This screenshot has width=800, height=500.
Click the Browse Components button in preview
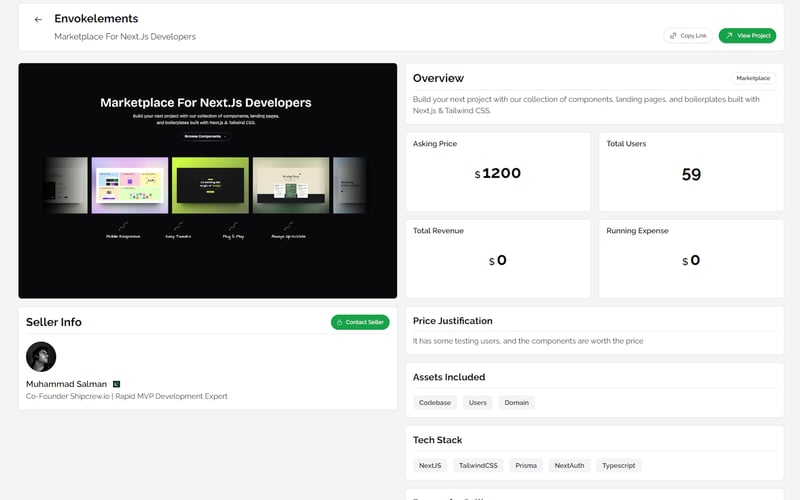pos(206,136)
